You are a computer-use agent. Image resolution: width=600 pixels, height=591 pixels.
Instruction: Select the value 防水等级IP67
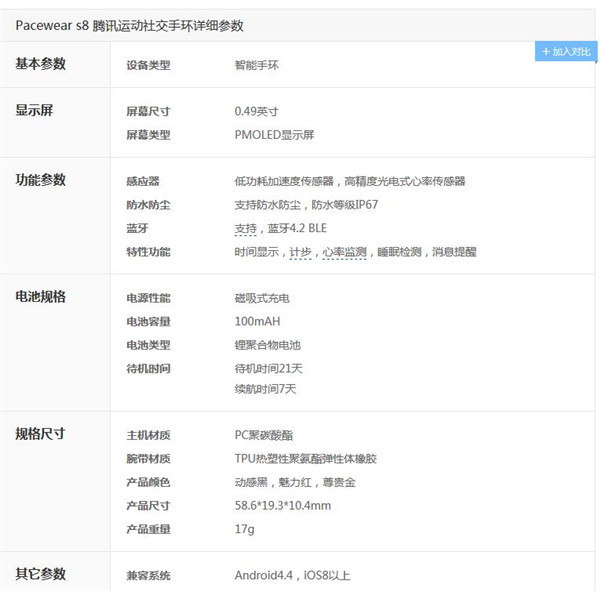pyautogui.click(x=345, y=205)
